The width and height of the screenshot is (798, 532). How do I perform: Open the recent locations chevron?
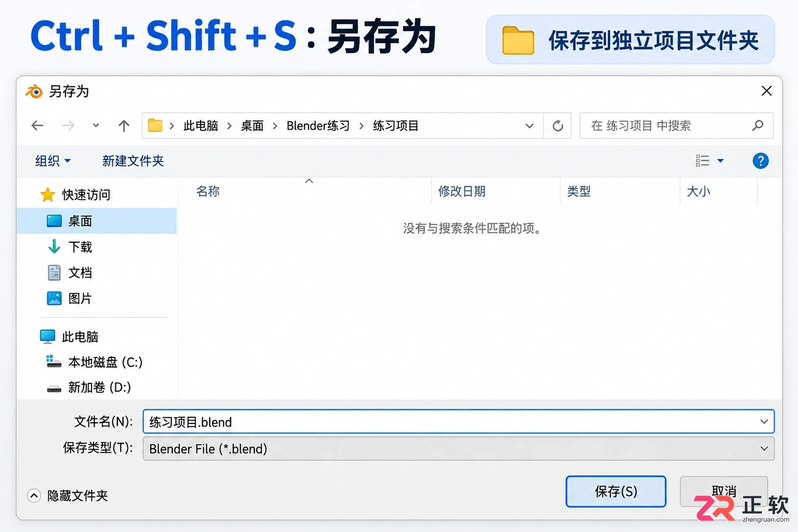96,126
